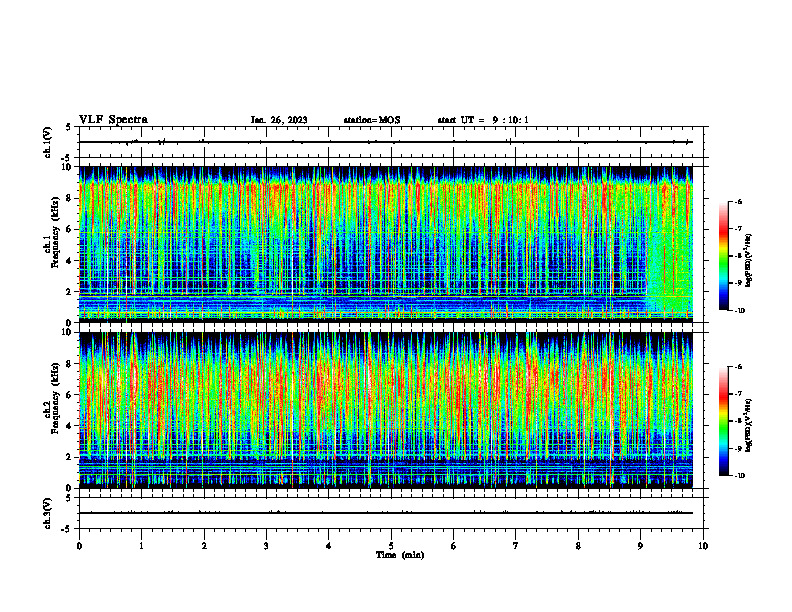Click the ch.3 voltage waveform trace
The height and width of the screenshot is (612, 792).
[x=386, y=513]
